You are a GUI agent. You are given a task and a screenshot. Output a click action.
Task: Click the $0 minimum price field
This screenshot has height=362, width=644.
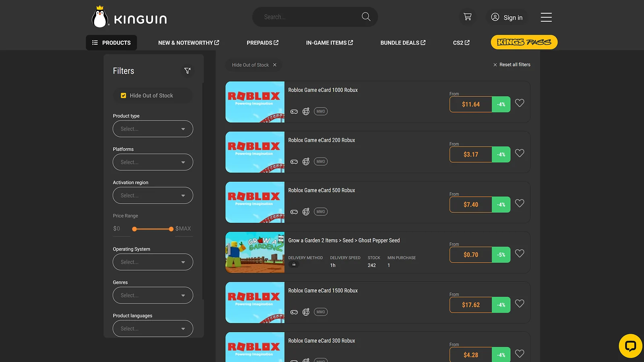pos(121,228)
